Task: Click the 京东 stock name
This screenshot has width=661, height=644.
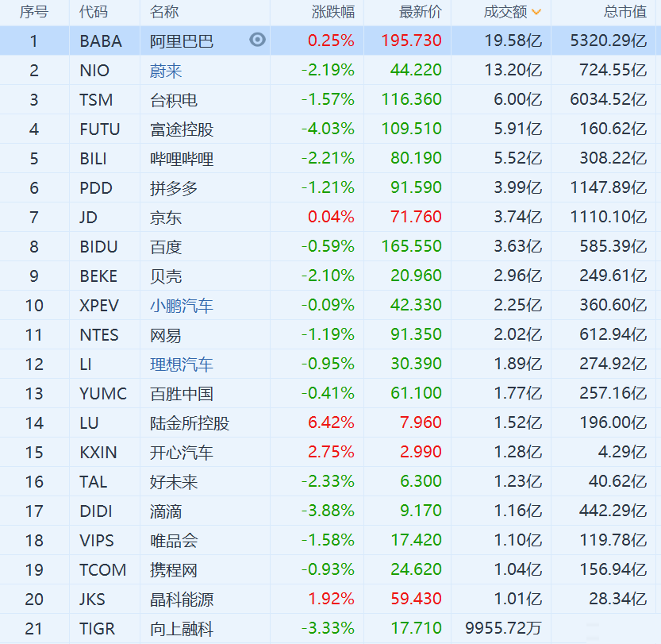Action: [x=166, y=218]
